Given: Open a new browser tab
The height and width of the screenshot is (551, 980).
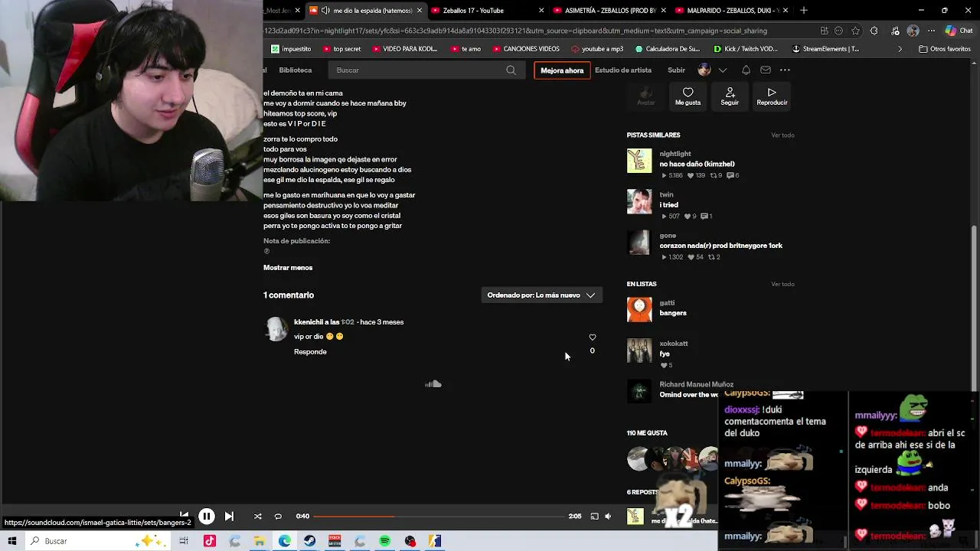Looking at the screenshot, I should (x=803, y=11).
